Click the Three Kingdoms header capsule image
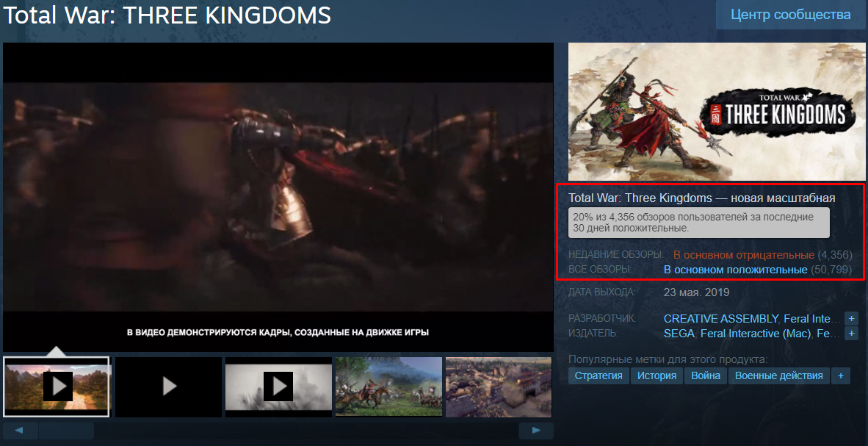The height and width of the screenshot is (446, 868). coord(717,112)
